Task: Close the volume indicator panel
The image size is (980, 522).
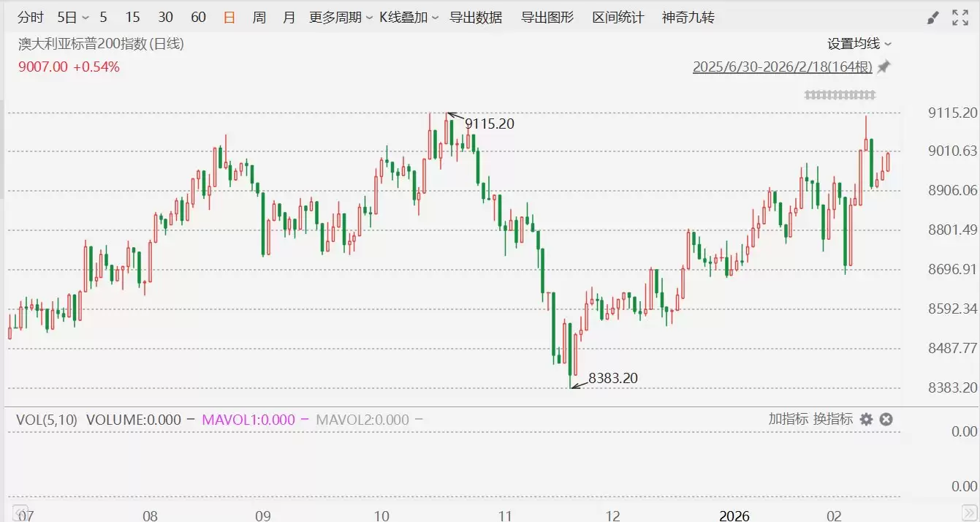Action: (886, 419)
